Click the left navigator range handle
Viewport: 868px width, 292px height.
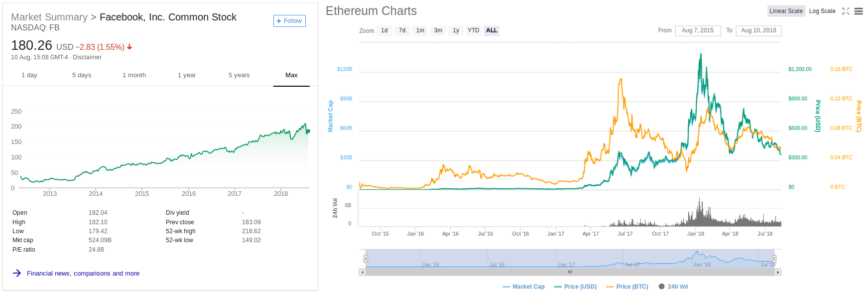click(366, 259)
